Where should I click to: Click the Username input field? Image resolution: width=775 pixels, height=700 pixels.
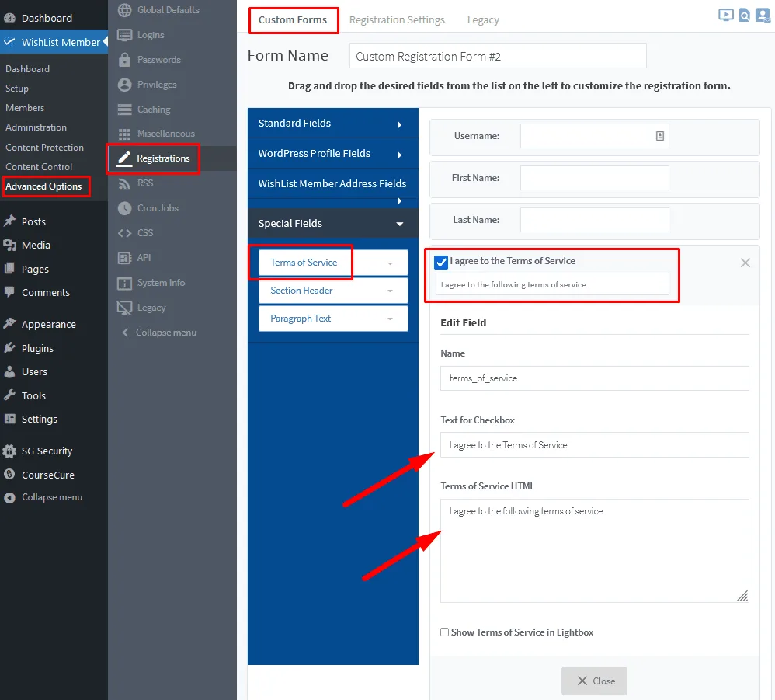click(x=595, y=136)
